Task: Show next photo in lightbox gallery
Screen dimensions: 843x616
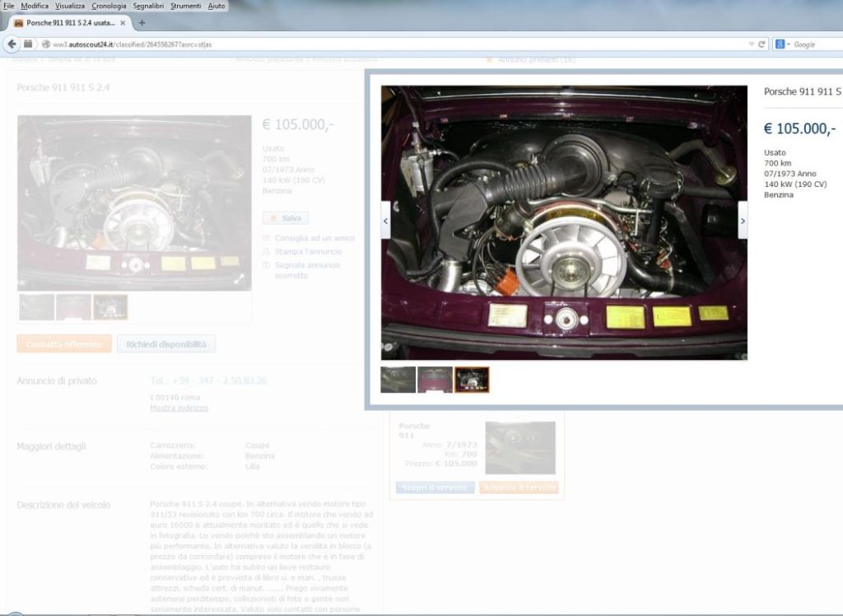Action: pos(743,221)
